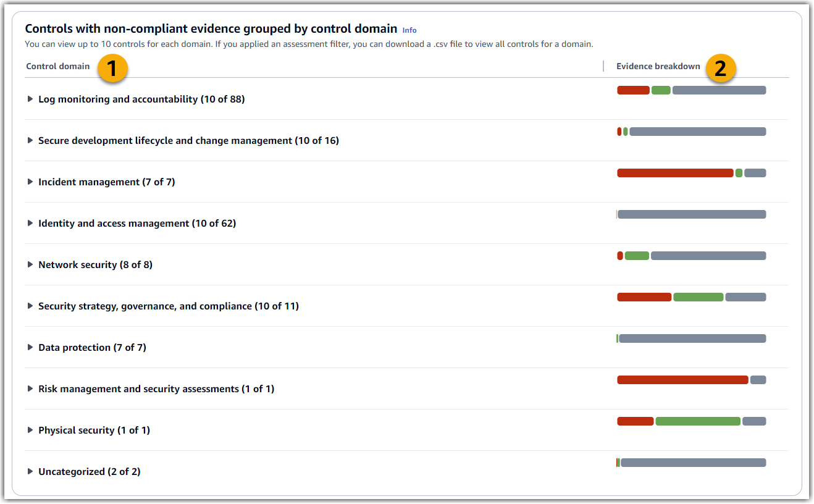Image resolution: width=814 pixels, height=504 pixels.
Task: Click the gray inconclusive bar for Data protection
Action: (693, 338)
